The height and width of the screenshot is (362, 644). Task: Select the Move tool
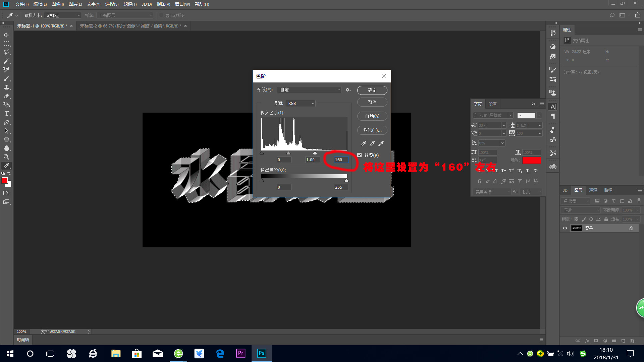pyautogui.click(x=6, y=35)
